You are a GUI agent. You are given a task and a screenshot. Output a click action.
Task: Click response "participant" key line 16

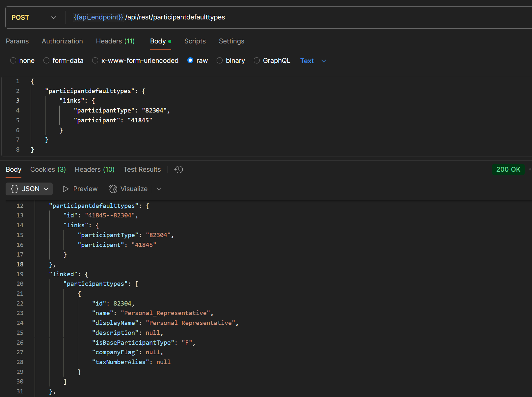pyautogui.click(x=101, y=245)
